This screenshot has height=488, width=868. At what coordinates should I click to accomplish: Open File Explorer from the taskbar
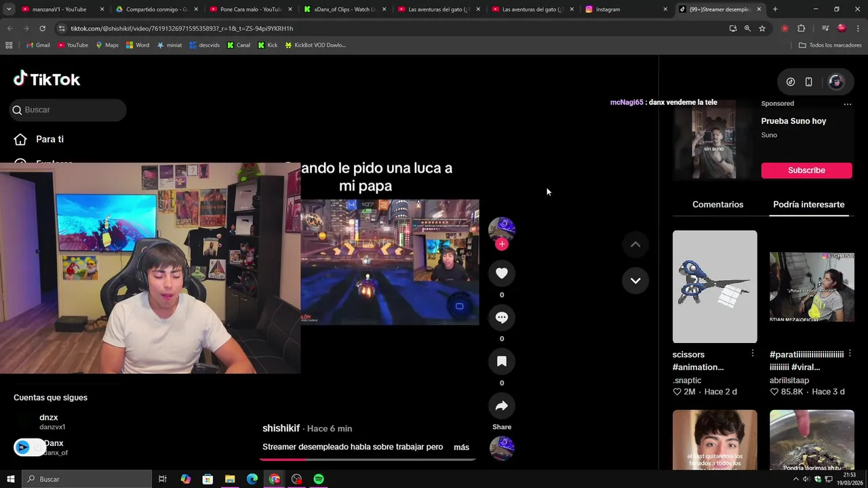point(230,479)
